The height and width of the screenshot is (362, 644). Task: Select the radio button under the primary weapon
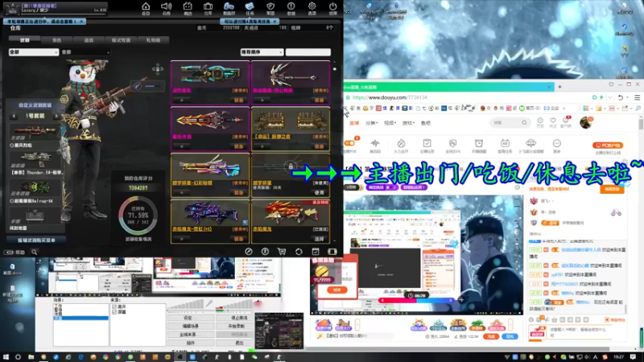11,146
